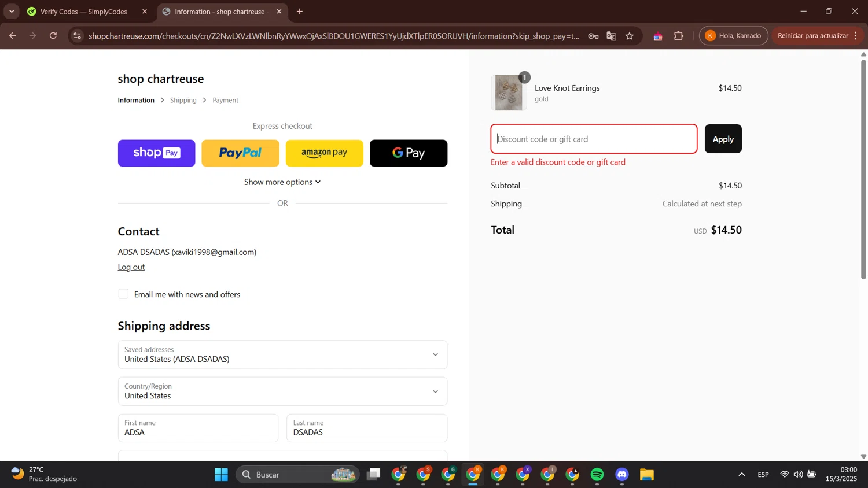Click the address bar URL
The width and height of the screenshot is (868, 488).
coord(334,36)
